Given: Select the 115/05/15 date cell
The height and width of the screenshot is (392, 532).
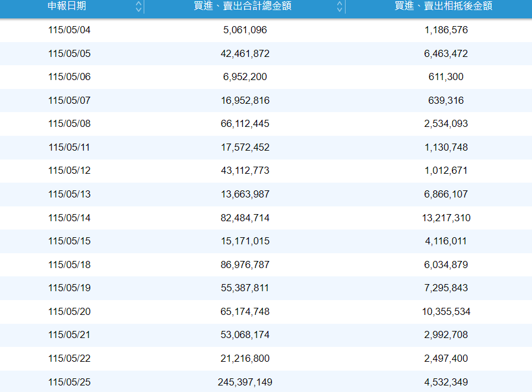Looking at the screenshot, I should tap(69, 241).
